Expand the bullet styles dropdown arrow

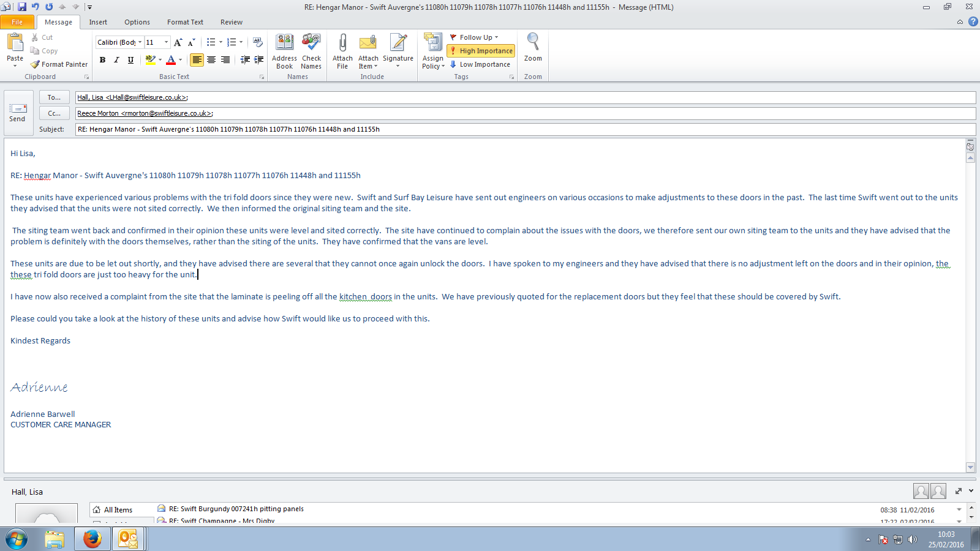pyautogui.click(x=221, y=42)
